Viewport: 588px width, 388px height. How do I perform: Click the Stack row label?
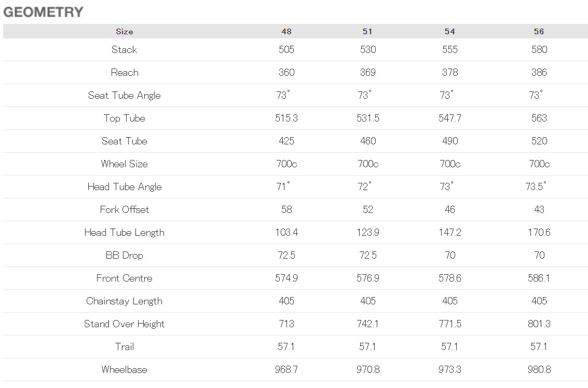124,49
